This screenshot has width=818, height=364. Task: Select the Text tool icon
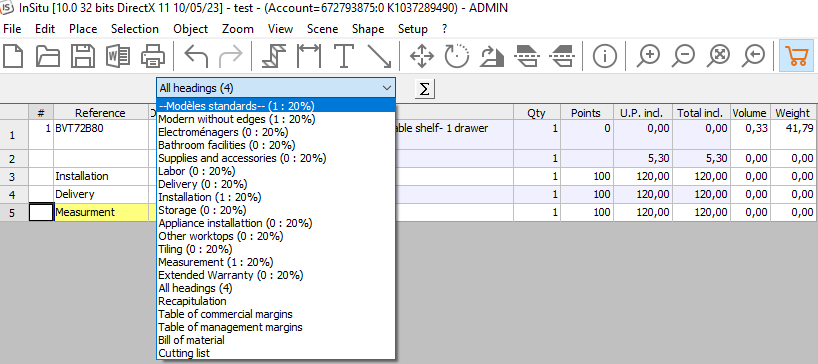(x=344, y=55)
